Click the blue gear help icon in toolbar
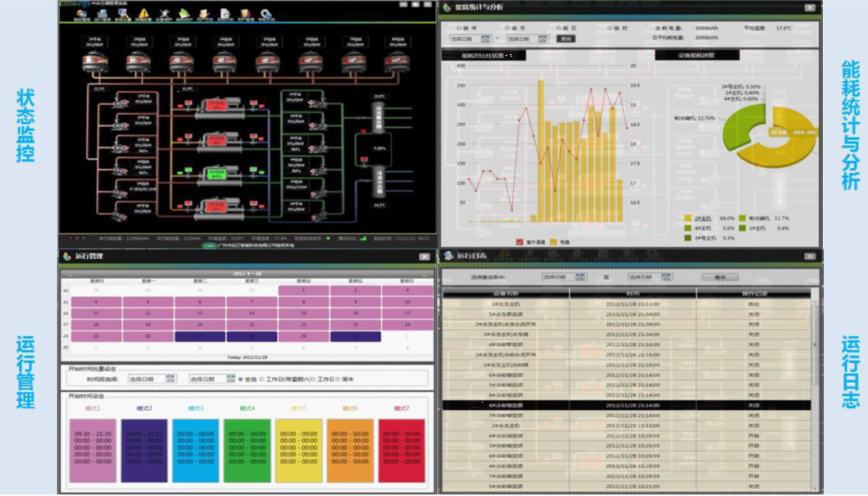This screenshot has width=868, height=496. click(x=266, y=15)
